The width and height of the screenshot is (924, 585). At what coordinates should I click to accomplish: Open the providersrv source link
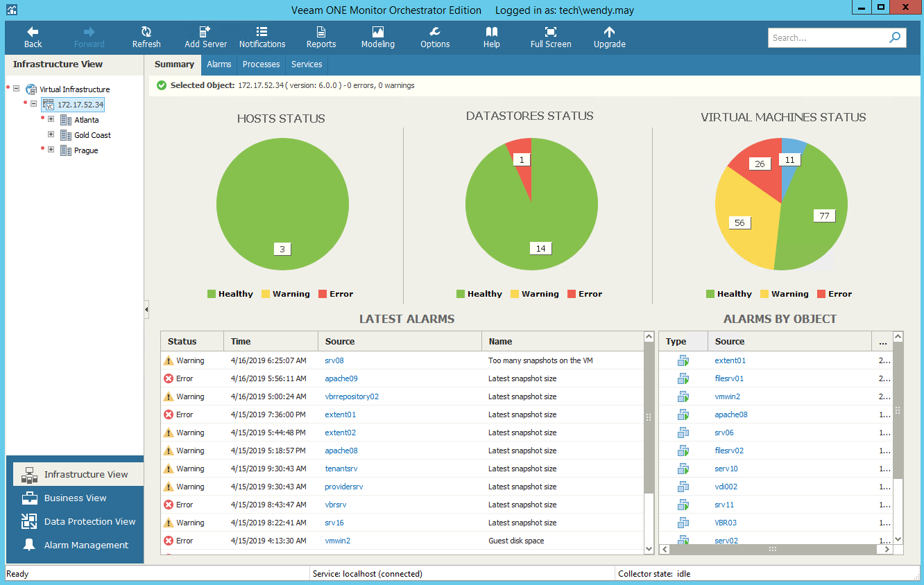click(344, 487)
